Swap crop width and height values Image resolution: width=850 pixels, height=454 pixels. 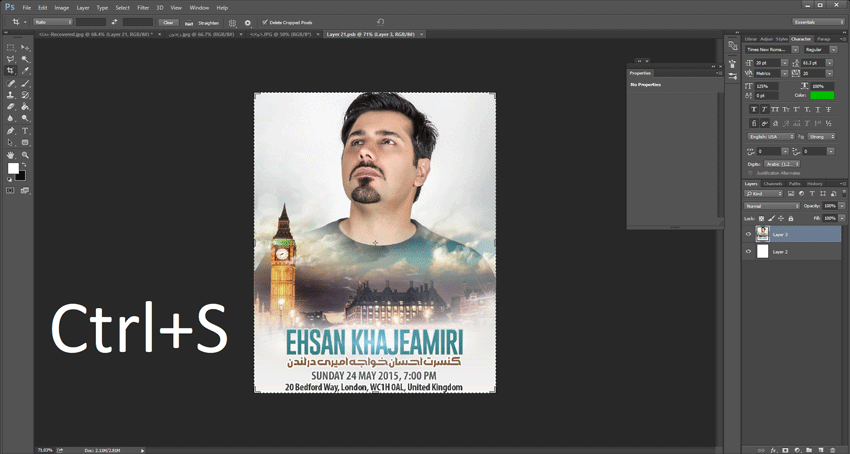tap(114, 22)
